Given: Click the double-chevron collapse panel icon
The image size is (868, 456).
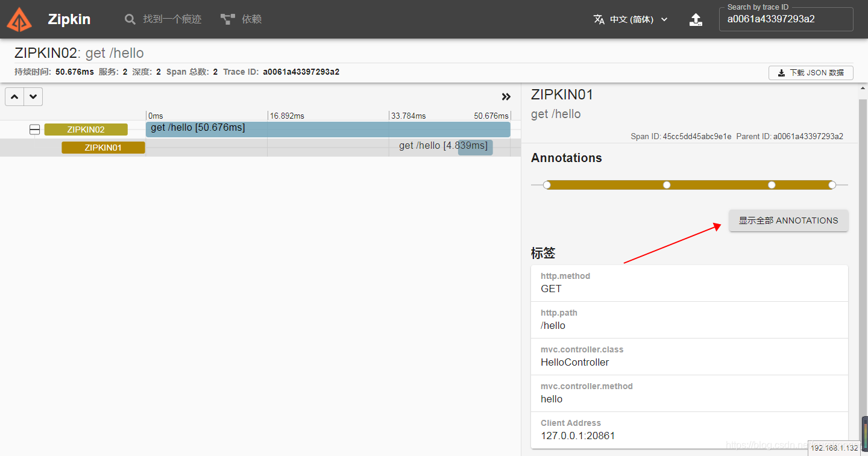Looking at the screenshot, I should pos(506,96).
